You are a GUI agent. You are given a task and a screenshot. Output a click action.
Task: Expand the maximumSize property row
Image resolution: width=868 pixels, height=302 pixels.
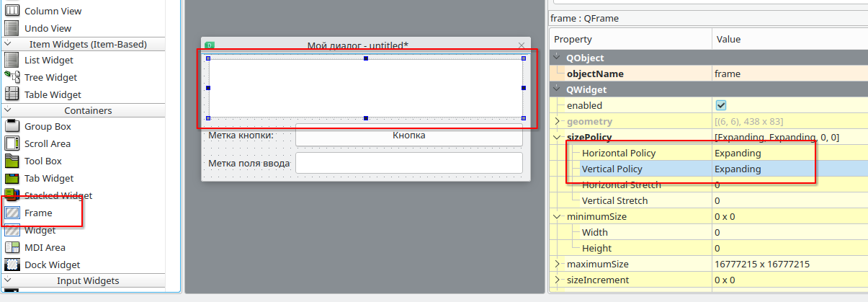pyautogui.click(x=557, y=264)
